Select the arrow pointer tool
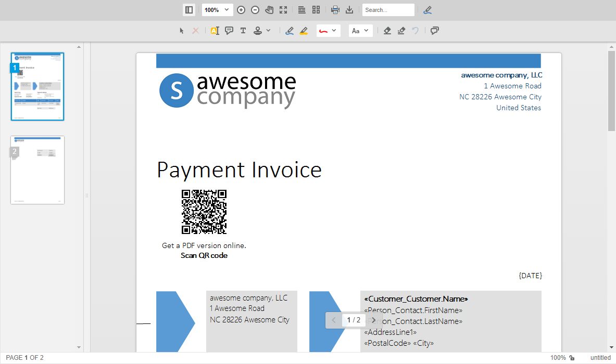 pos(182,31)
